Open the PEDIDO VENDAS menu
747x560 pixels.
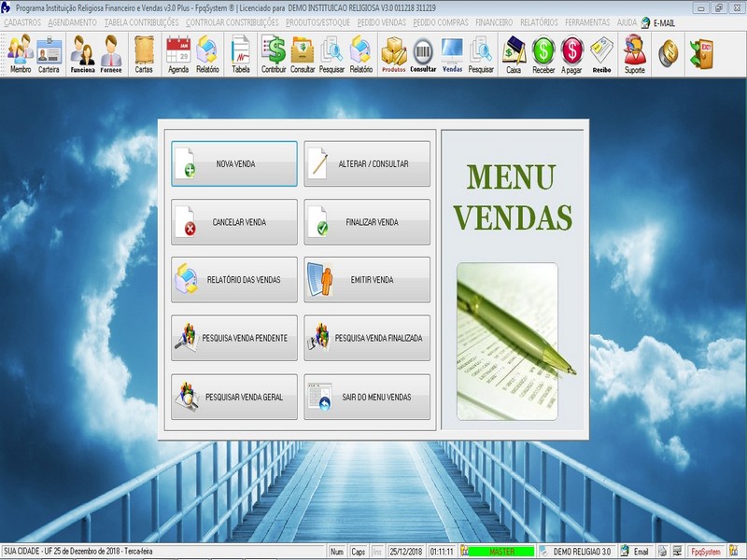point(382,22)
